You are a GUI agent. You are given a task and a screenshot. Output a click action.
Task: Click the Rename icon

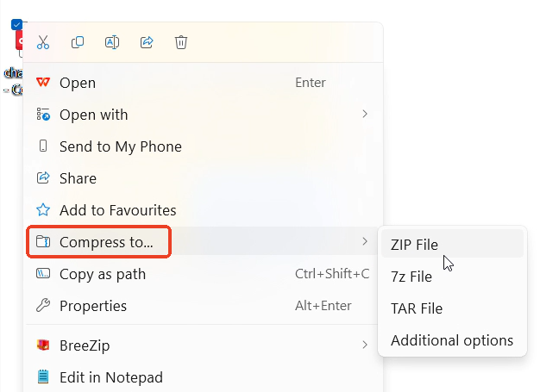click(x=111, y=42)
